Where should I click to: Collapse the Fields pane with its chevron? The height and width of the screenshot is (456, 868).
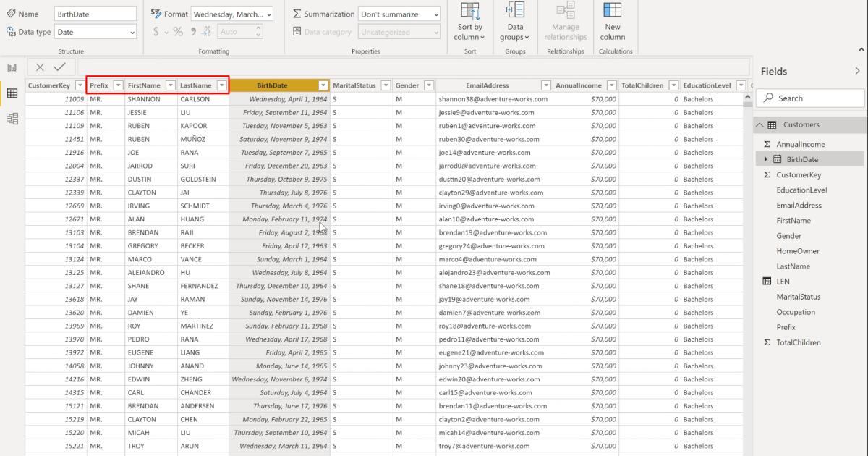click(857, 70)
